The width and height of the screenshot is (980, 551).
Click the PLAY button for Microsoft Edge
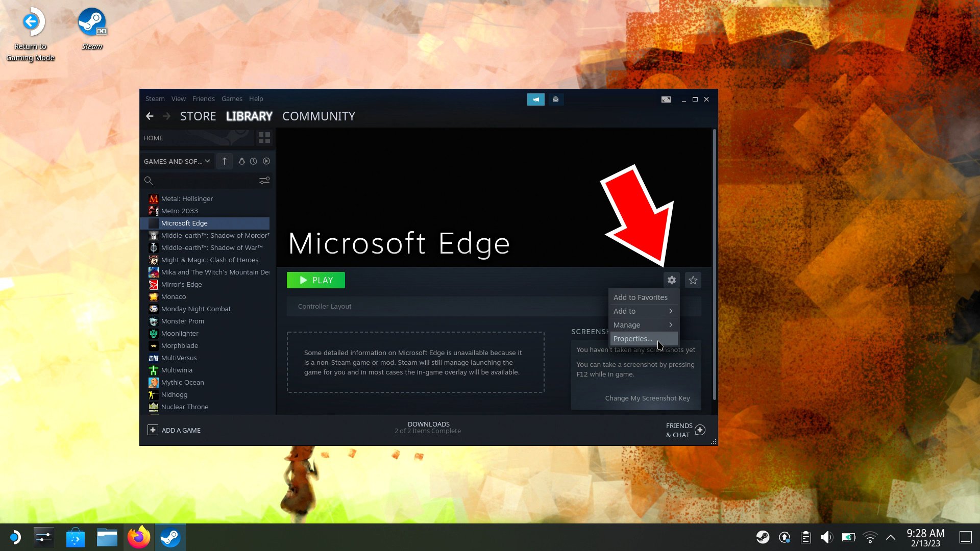click(x=316, y=280)
